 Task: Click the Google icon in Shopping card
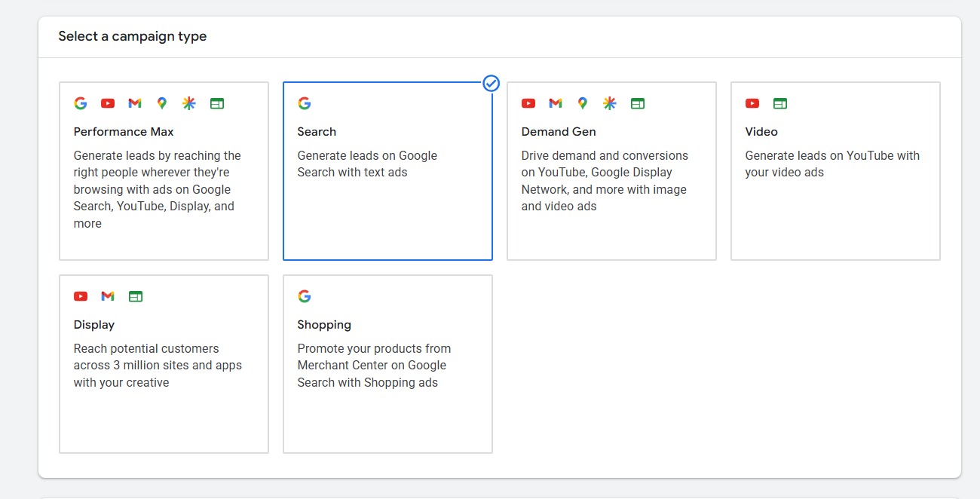point(305,296)
